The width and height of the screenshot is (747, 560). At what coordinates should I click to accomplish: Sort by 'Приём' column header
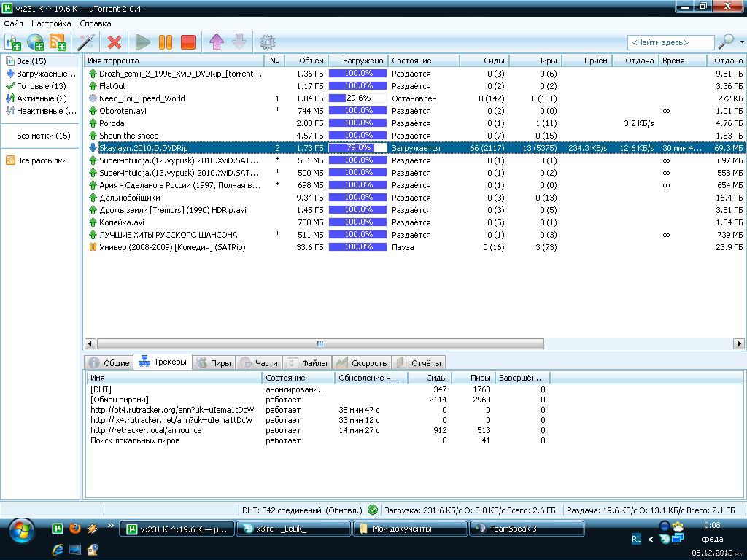point(587,61)
